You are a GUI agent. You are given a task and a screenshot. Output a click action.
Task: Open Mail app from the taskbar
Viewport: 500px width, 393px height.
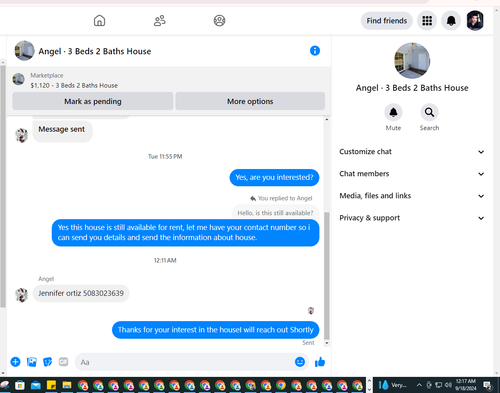tap(36, 385)
